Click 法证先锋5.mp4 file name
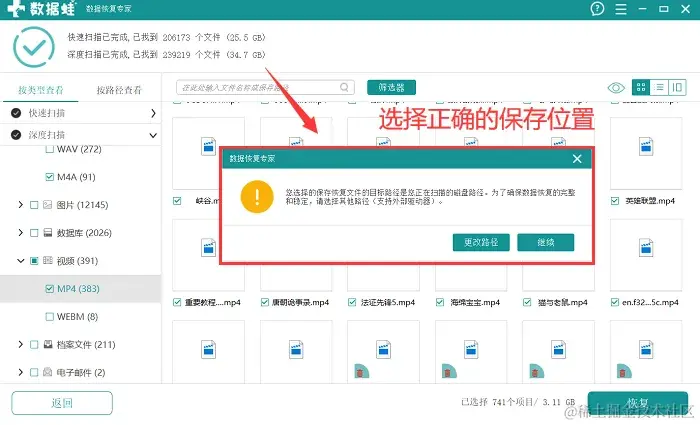700x425 pixels. point(388,303)
